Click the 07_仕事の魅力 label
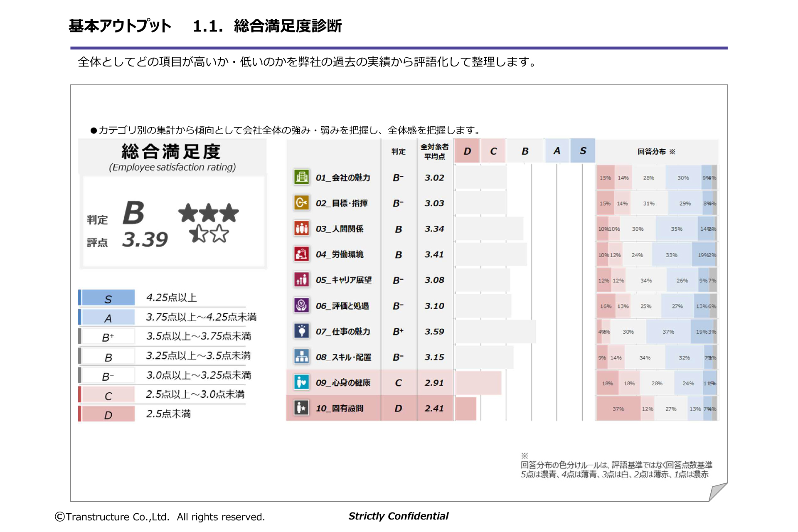Image resolution: width=798 pixels, height=532 pixels. pyautogui.click(x=343, y=332)
